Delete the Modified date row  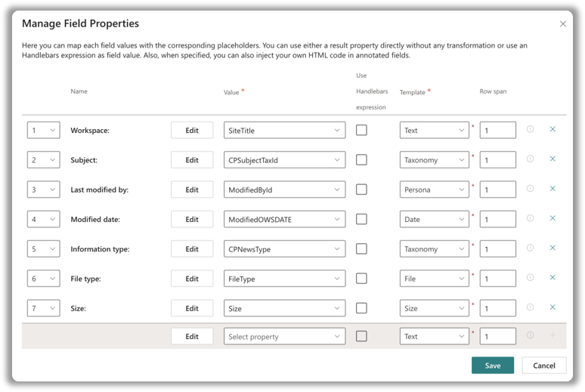point(552,218)
